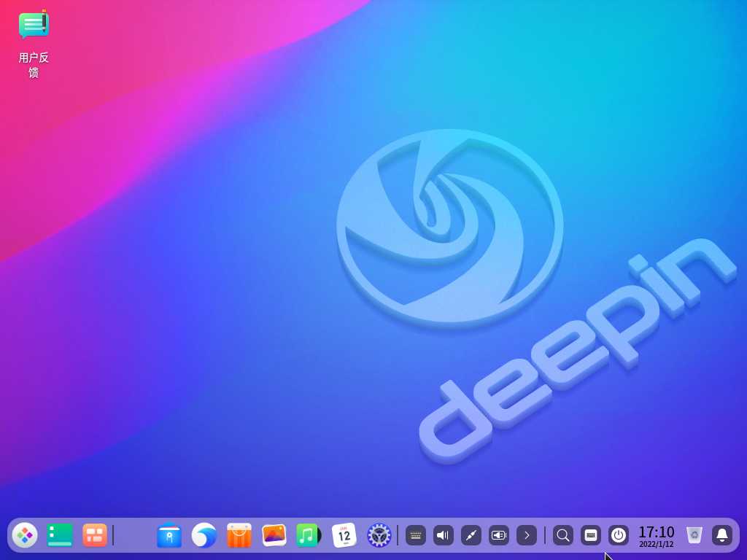Click the keyboard layout tray icon
This screenshot has height=560, width=747.
415,536
